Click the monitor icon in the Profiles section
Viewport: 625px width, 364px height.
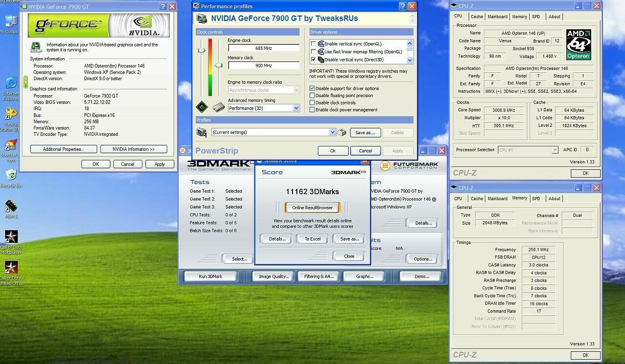(x=201, y=132)
